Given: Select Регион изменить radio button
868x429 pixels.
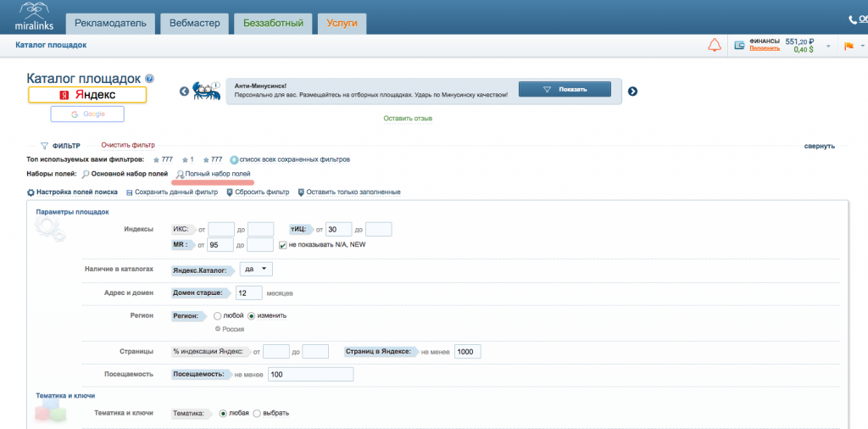Looking at the screenshot, I should point(251,315).
